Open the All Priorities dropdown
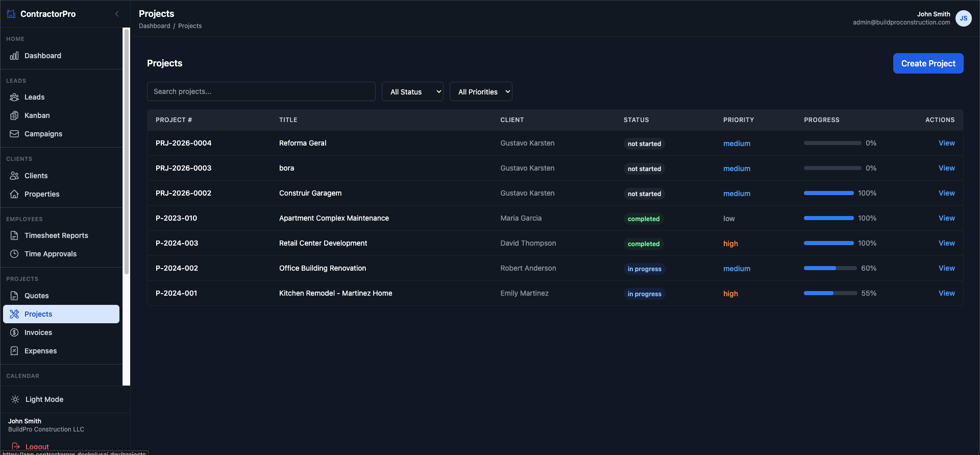Viewport: 980px width, 455px height. pyautogui.click(x=481, y=91)
